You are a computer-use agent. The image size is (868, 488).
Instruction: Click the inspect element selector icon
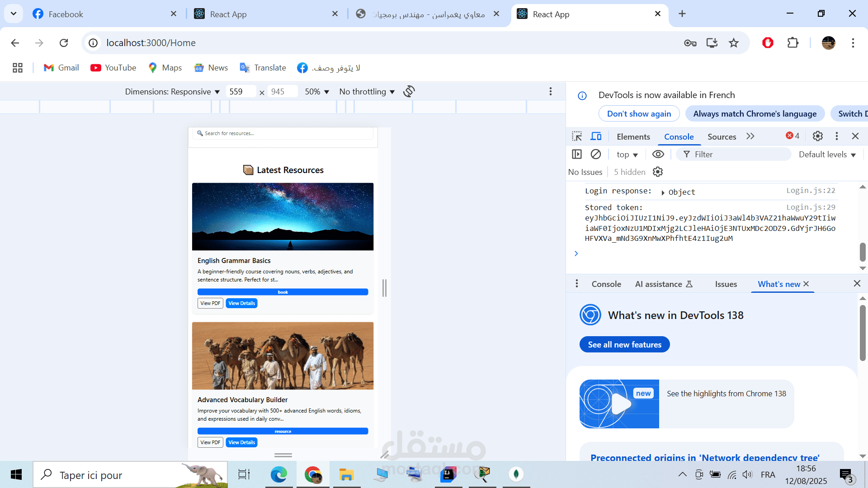pyautogui.click(x=577, y=136)
